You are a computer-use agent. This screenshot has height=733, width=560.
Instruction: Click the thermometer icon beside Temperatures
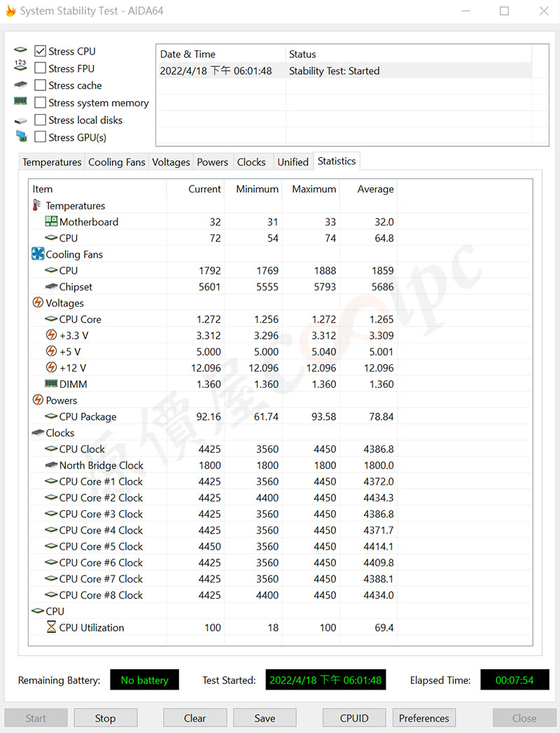36,205
